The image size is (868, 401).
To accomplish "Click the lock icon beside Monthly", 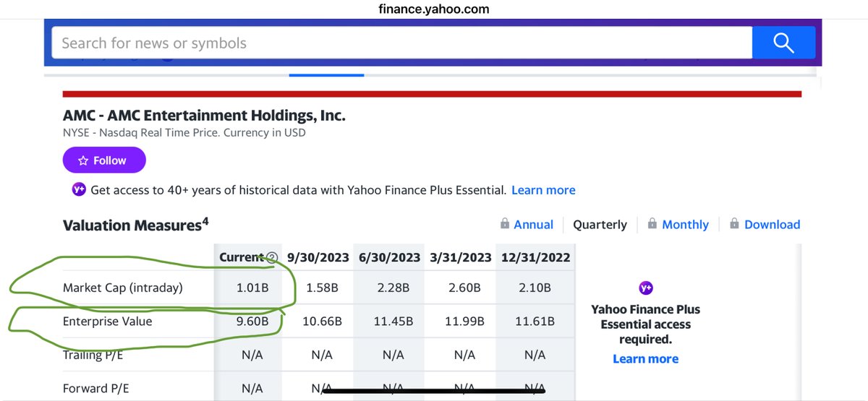I will click(652, 224).
